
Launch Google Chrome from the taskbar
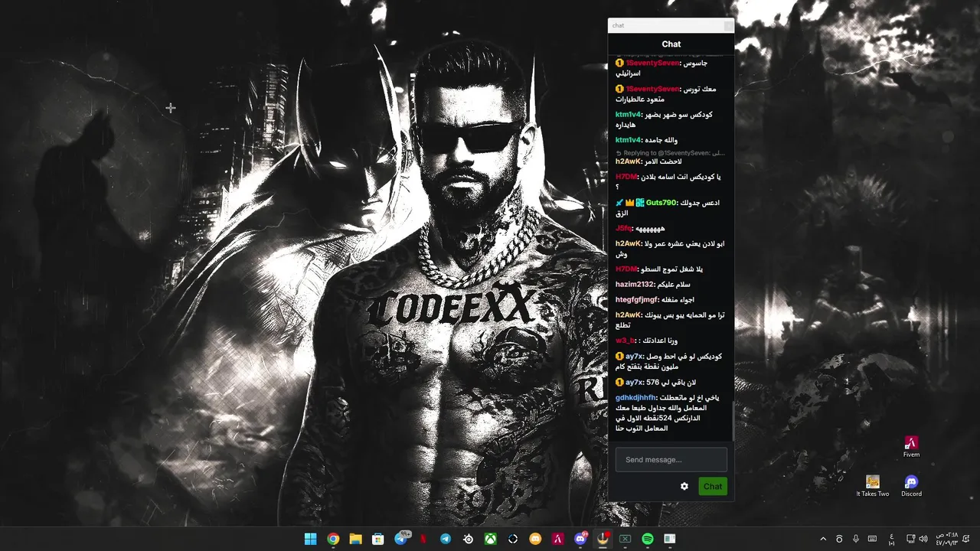click(x=333, y=539)
